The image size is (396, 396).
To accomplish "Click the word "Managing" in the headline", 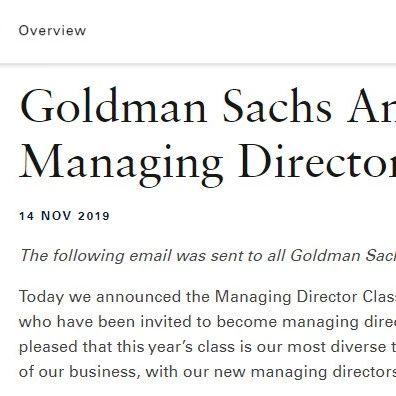I will pyautogui.click(x=121, y=165).
